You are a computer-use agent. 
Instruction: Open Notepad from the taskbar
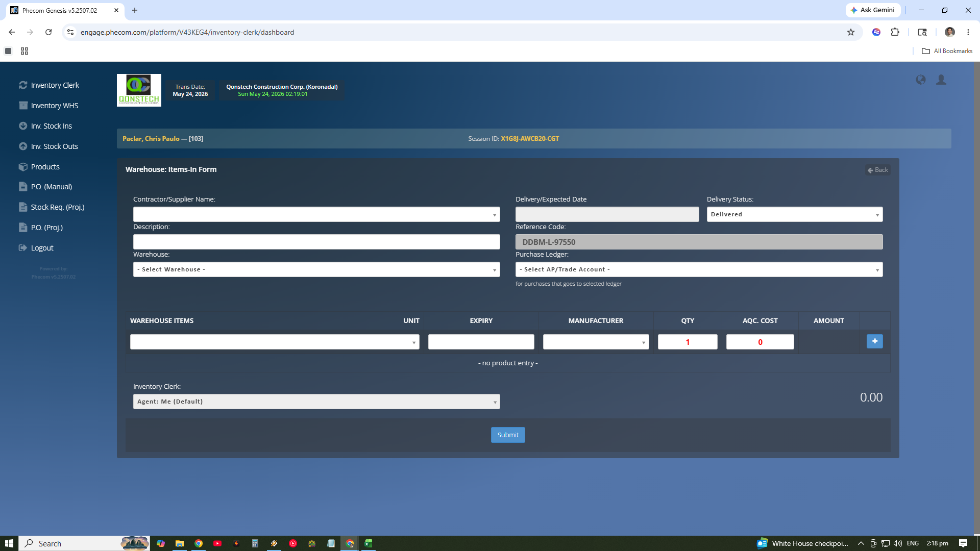(x=331, y=543)
